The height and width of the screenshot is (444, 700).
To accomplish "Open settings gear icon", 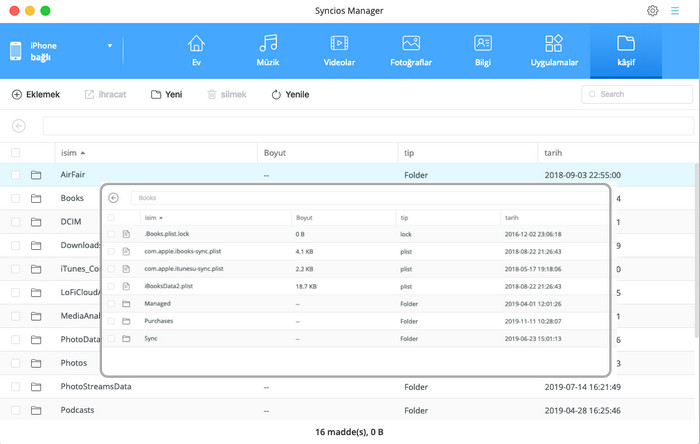I will point(652,11).
